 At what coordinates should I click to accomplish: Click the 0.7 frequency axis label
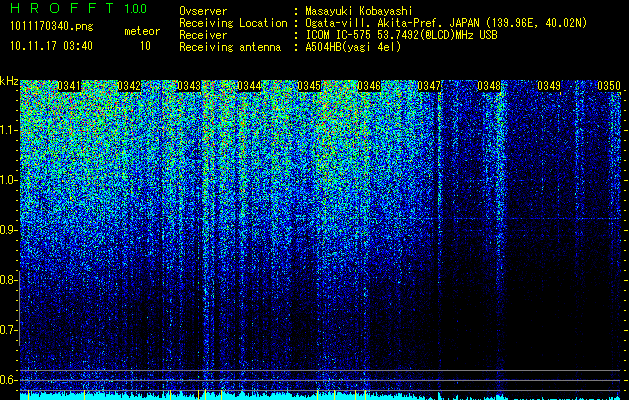(x=8, y=330)
